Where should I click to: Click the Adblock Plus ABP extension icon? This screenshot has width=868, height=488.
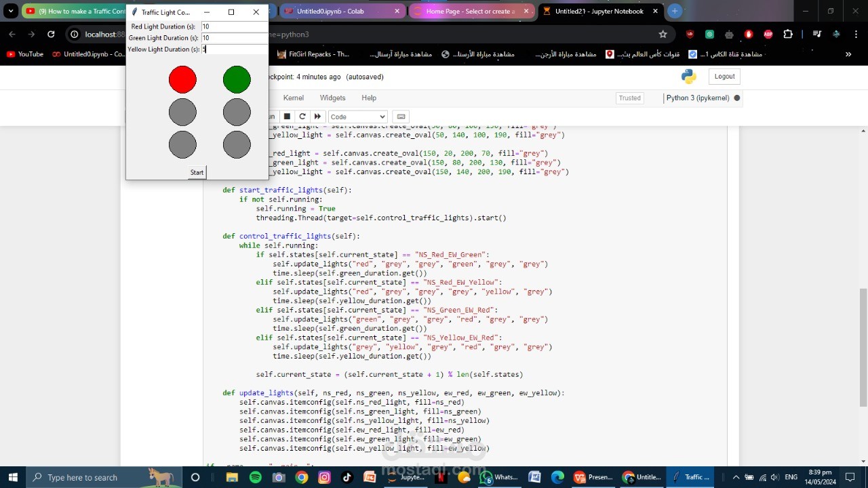pyautogui.click(x=768, y=34)
